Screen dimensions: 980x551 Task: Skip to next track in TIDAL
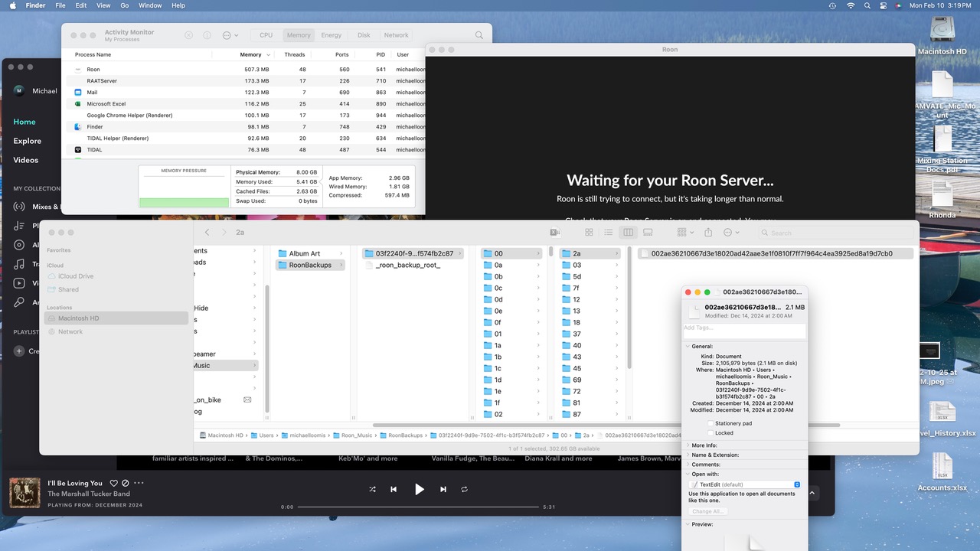click(443, 489)
